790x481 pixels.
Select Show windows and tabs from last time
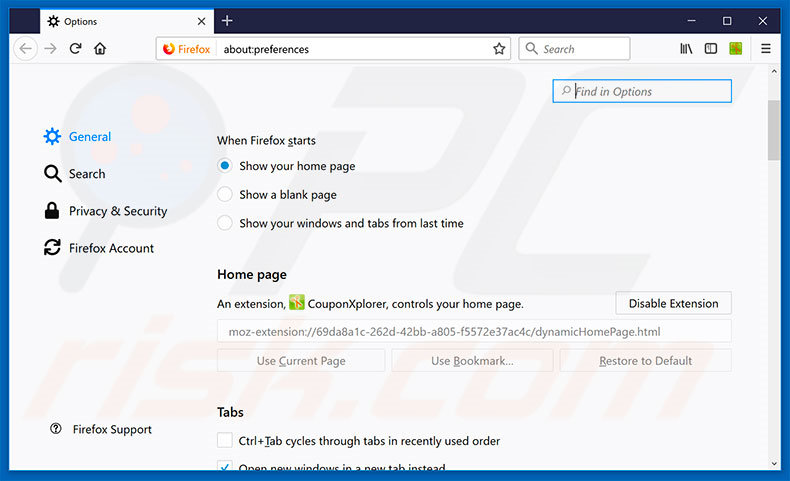[x=225, y=223]
